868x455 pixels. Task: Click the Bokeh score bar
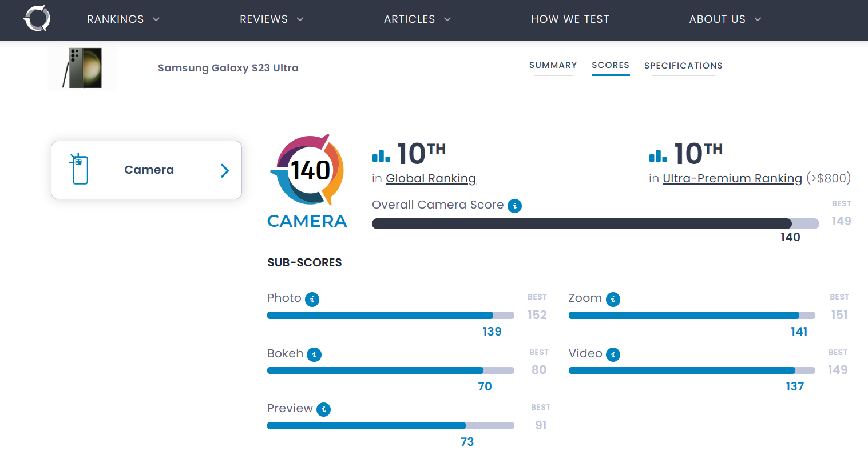pos(391,370)
